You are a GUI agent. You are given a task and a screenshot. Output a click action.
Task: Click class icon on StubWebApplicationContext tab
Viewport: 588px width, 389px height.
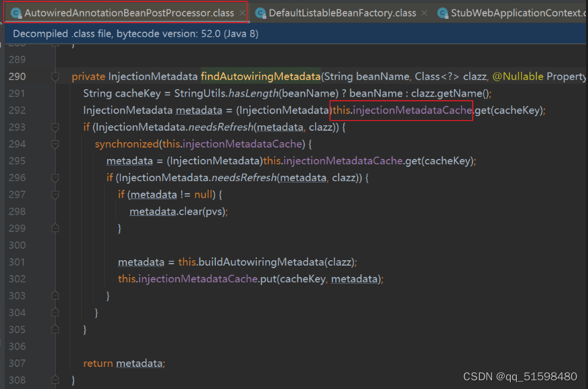442,11
